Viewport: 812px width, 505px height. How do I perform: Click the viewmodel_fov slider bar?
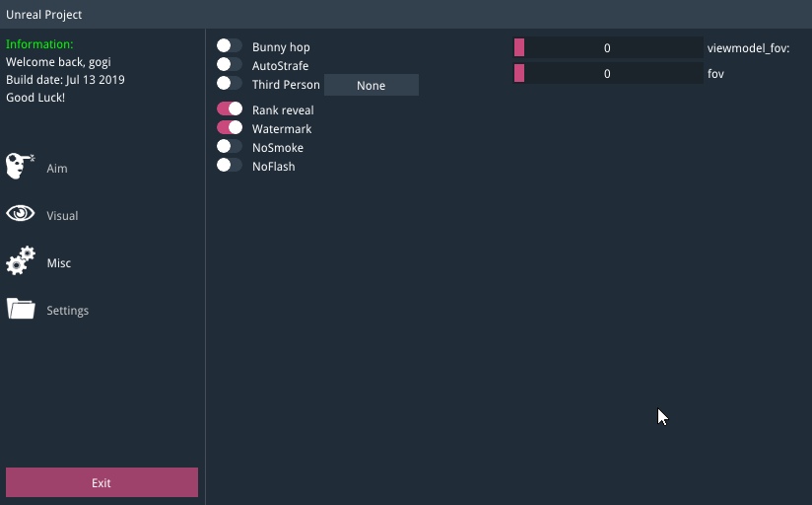tap(608, 47)
